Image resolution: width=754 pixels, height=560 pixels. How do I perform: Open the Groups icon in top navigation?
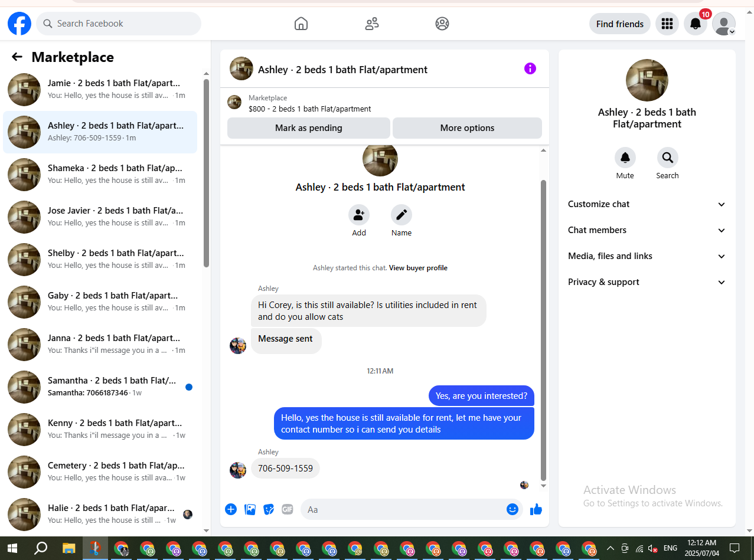click(442, 24)
